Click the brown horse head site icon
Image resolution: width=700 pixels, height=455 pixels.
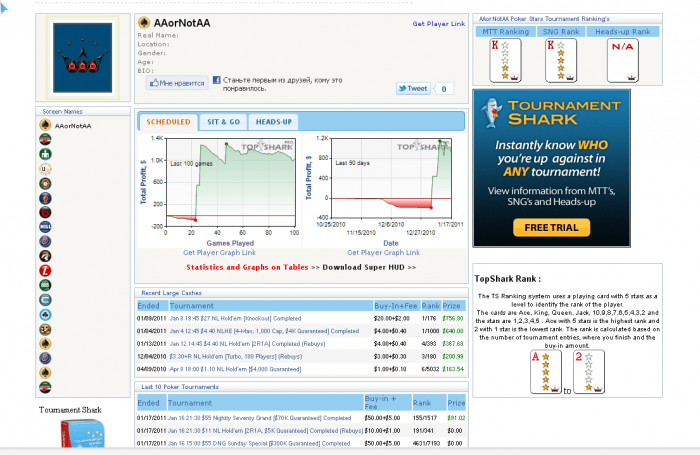tap(45, 256)
